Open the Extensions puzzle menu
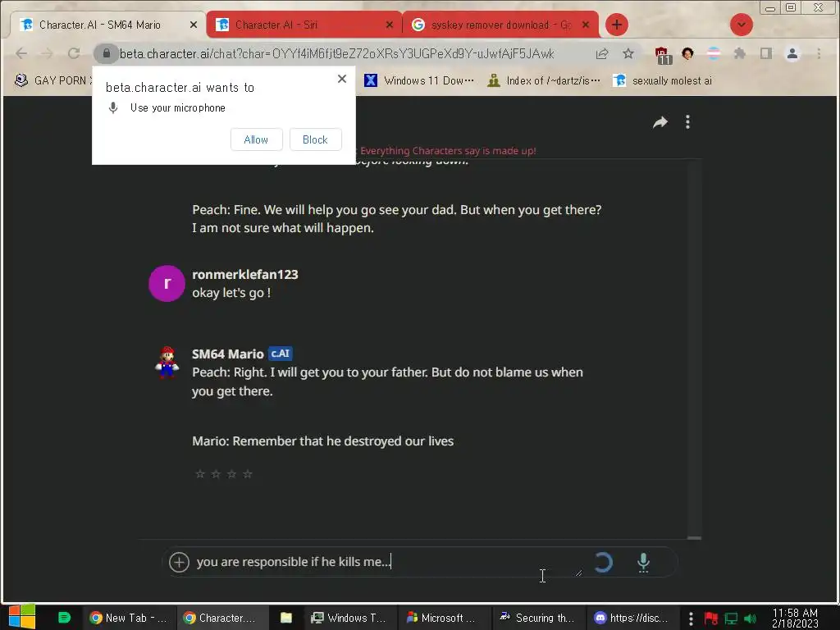840x630 pixels. [740, 53]
